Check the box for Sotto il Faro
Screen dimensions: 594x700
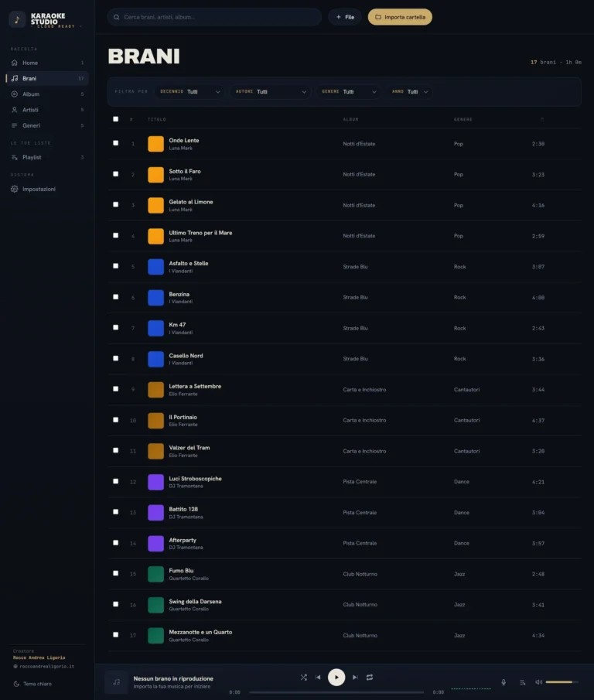(115, 174)
